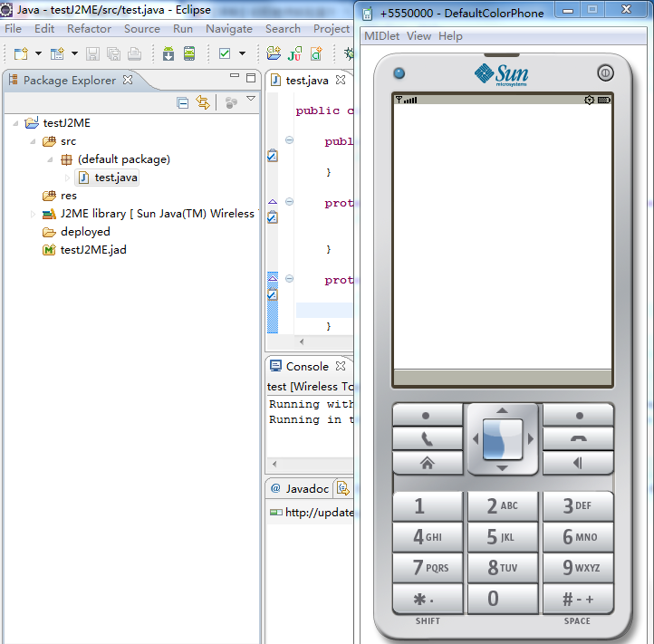Select test.java in the Package Explorer
Image resolution: width=654 pixels, height=644 pixels.
tap(118, 178)
